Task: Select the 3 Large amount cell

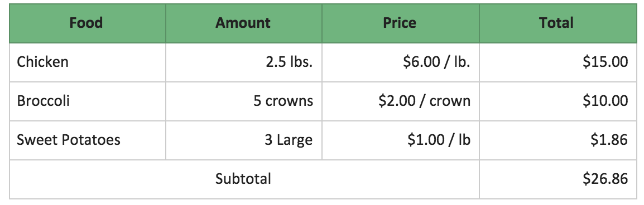Action: coord(243,140)
